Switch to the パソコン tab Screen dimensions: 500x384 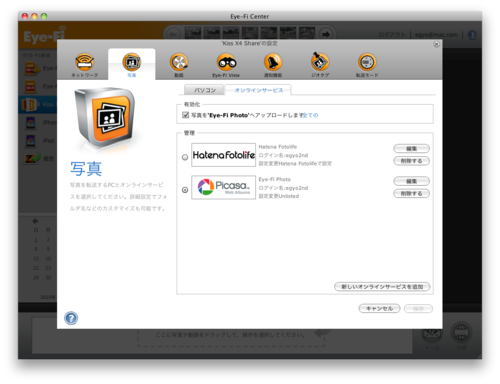tap(205, 90)
